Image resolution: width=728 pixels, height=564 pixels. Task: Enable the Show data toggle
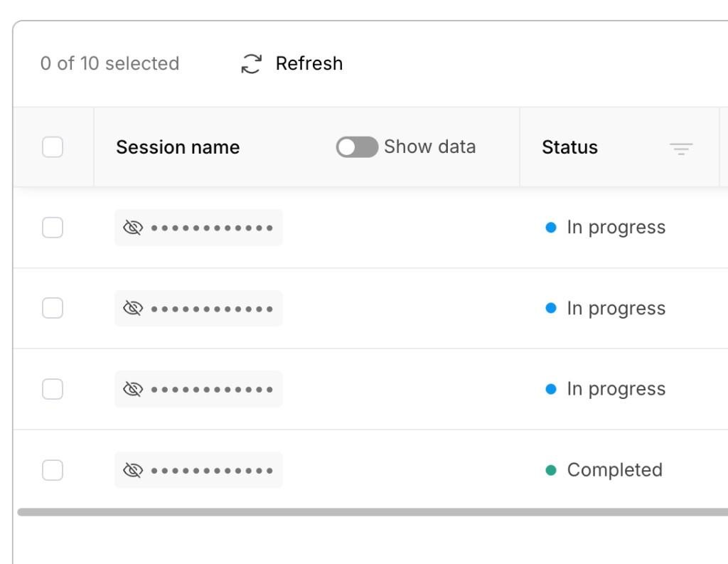coord(357,147)
